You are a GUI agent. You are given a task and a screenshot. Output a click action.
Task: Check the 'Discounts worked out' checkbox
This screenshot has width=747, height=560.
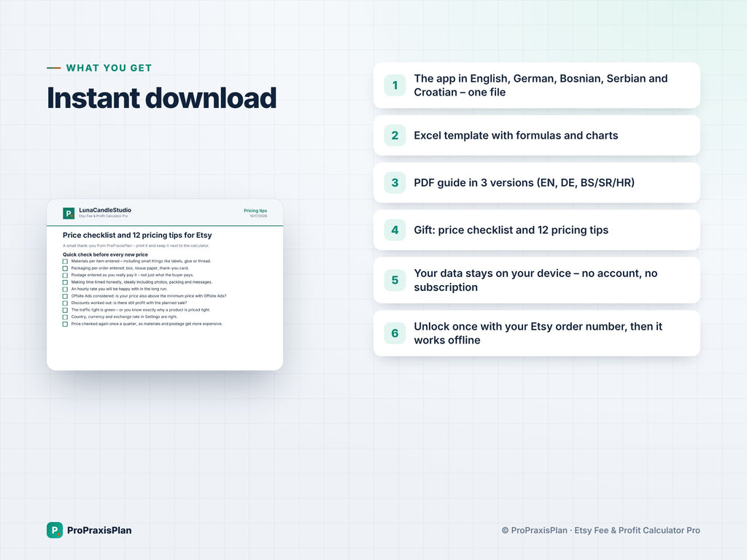pos(65,303)
